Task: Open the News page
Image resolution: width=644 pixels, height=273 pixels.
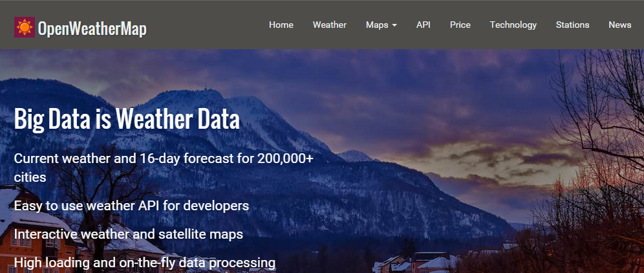Action: [x=620, y=25]
